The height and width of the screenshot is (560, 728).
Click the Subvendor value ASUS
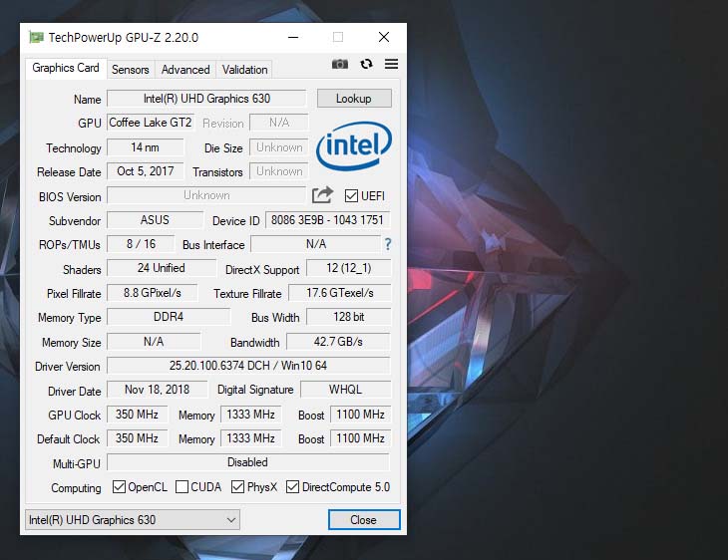(x=155, y=220)
